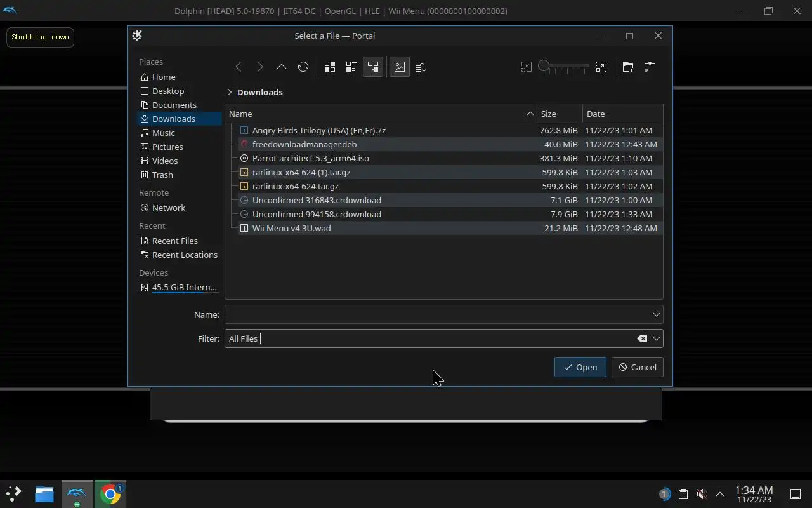Screen dimensions: 812x508
Task: Switch to Compact view mode
Action: 351,67
